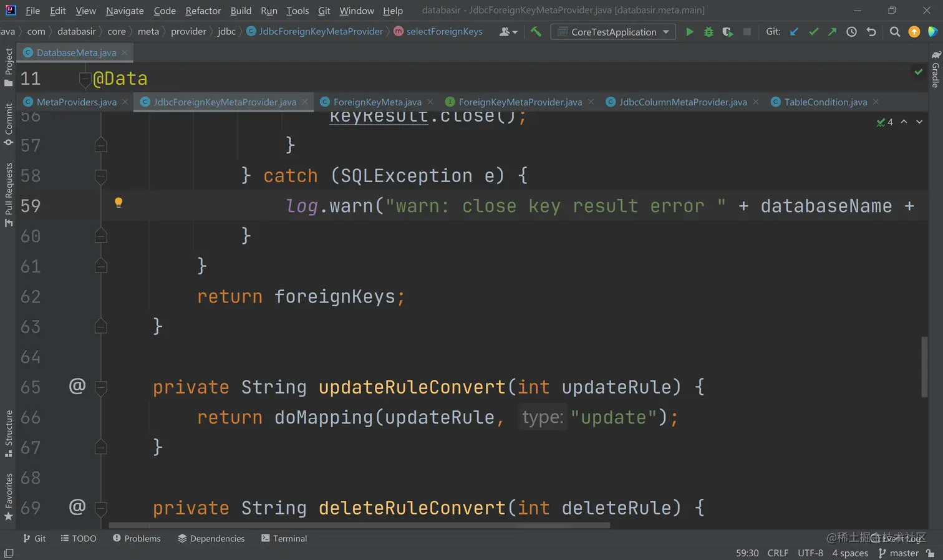Collapse updateRuleConvert method on line 65
The height and width of the screenshot is (560, 943).
[101, 387]
